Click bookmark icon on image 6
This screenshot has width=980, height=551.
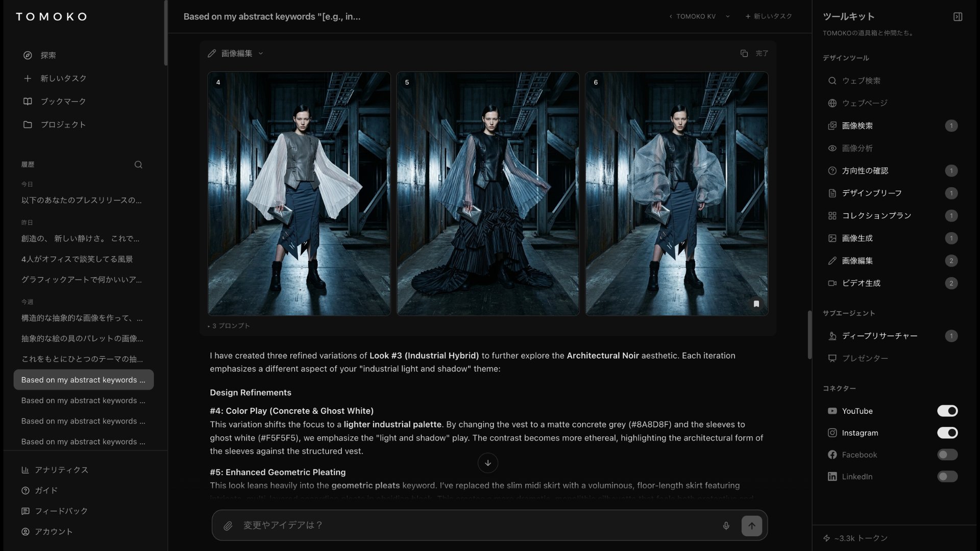pos(756,304)
